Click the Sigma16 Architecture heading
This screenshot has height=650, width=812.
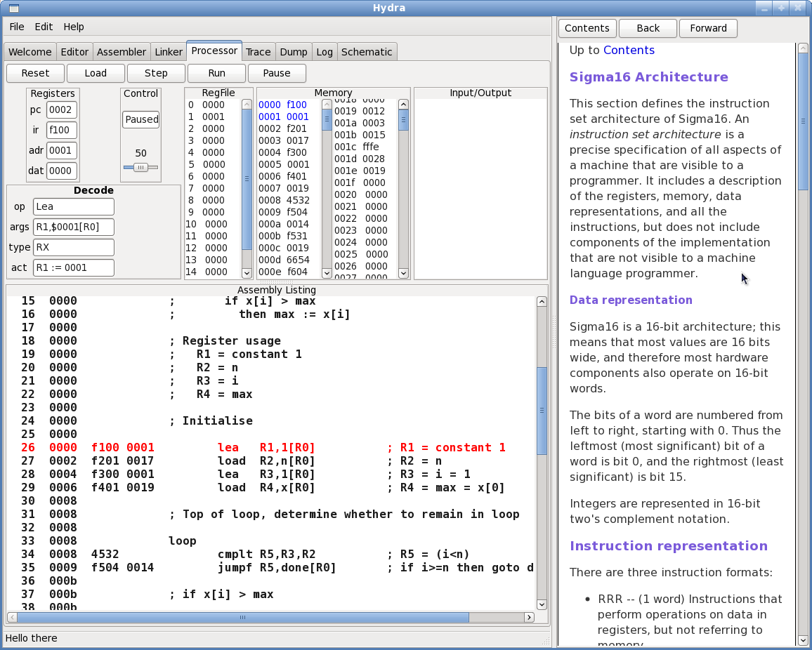649,77
